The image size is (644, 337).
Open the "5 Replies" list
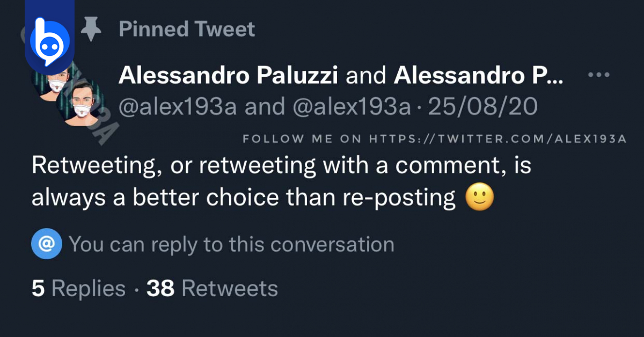click(78, 289)
